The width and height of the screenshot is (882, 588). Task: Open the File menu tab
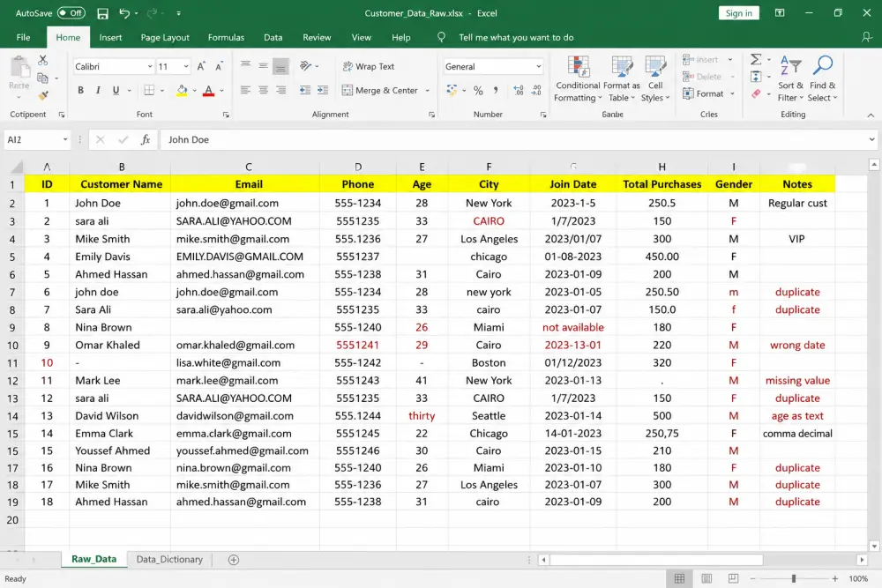click(23, 38)
